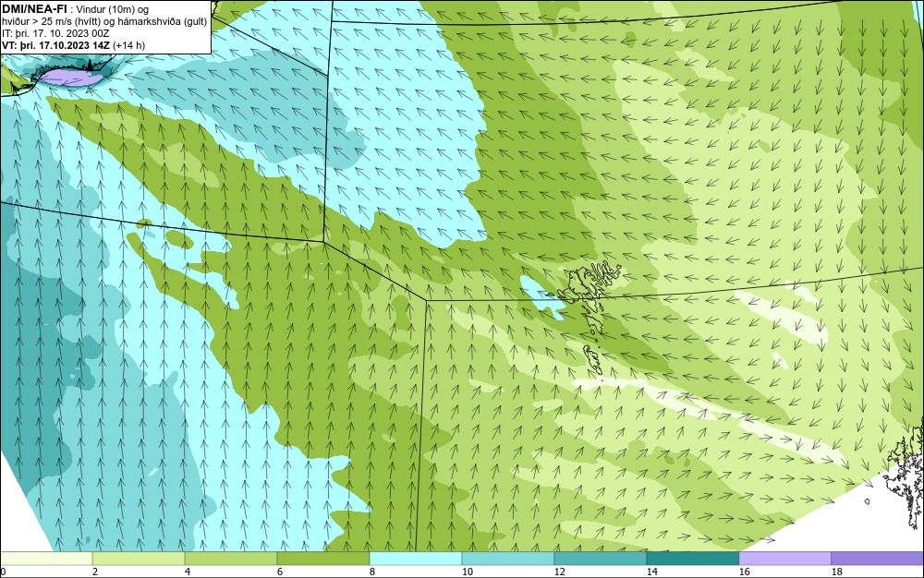This screenshot has height=578, width=924.
Task: Click the 'hviður > 25 m/s' description line
Action: coord(104,22)
